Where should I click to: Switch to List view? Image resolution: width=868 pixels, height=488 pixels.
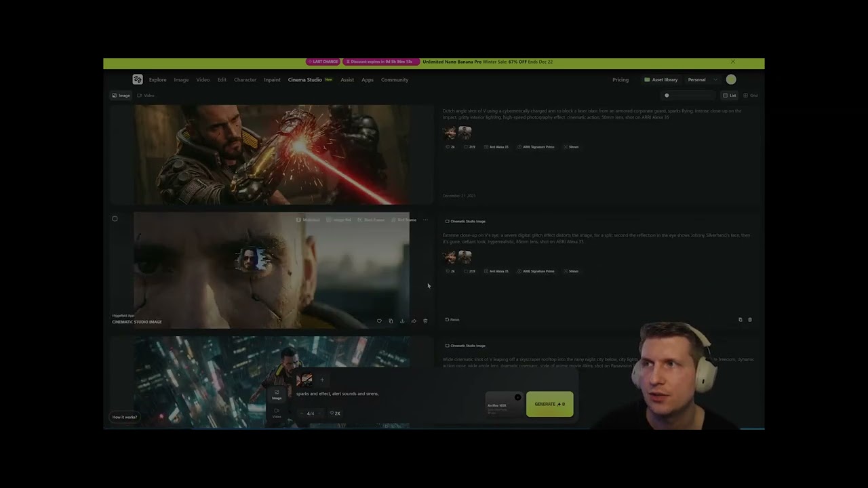point(730,96)
